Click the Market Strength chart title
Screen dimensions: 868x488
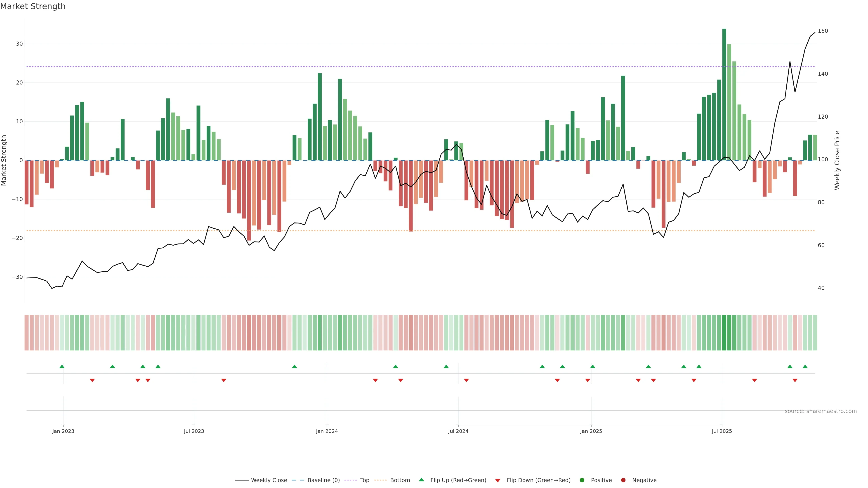click(33, 6)
